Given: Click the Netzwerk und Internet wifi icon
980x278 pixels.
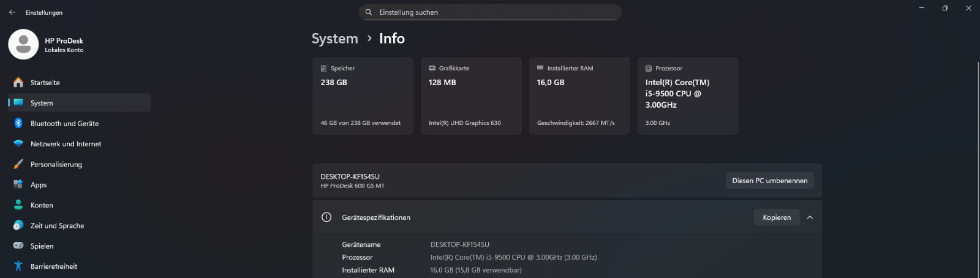Looking at the screenshot, I should click(18, 144).
